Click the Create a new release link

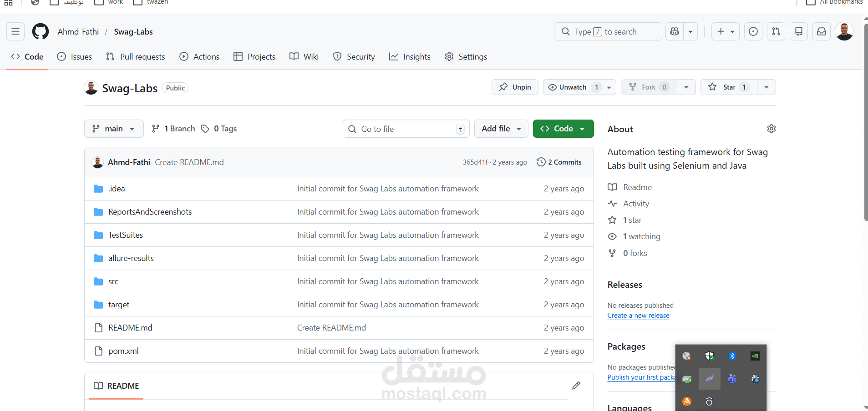638,315
